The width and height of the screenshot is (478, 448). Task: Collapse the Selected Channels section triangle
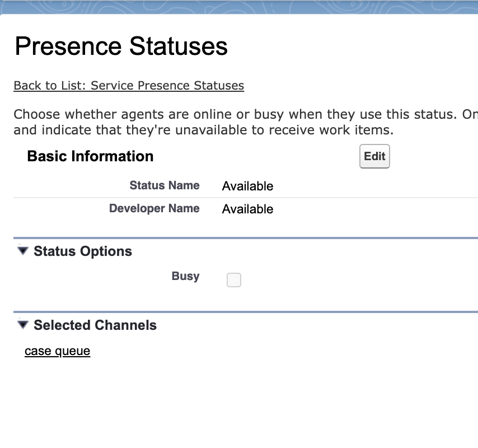point(22,325)
